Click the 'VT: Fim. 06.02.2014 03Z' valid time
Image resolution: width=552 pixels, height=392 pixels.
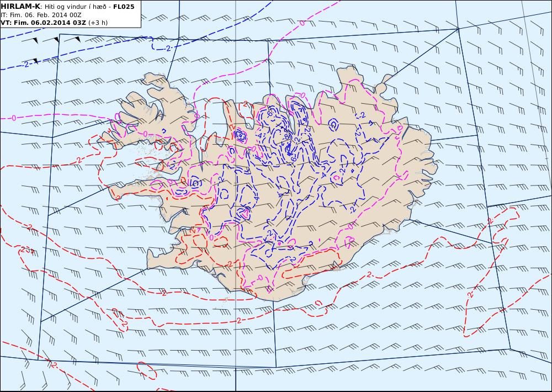pyautogui.click(x=43, y=23)
